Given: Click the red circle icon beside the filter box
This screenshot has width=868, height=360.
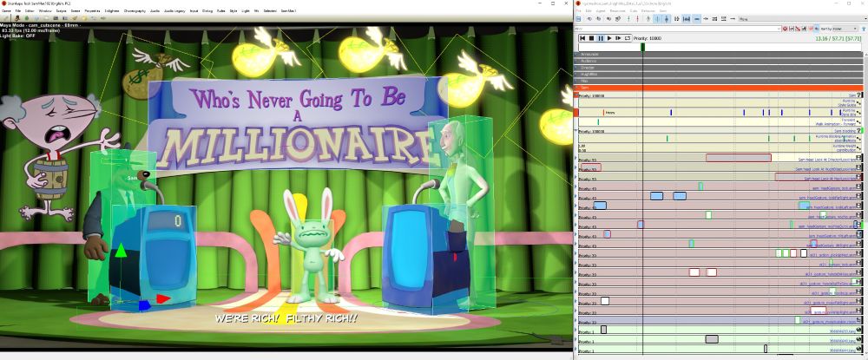Looking at the screenshot, I should [x=785, y=29].
